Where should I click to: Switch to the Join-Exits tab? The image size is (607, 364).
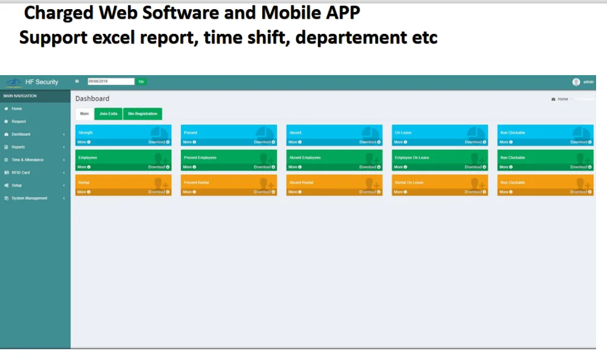pos(108,114)
